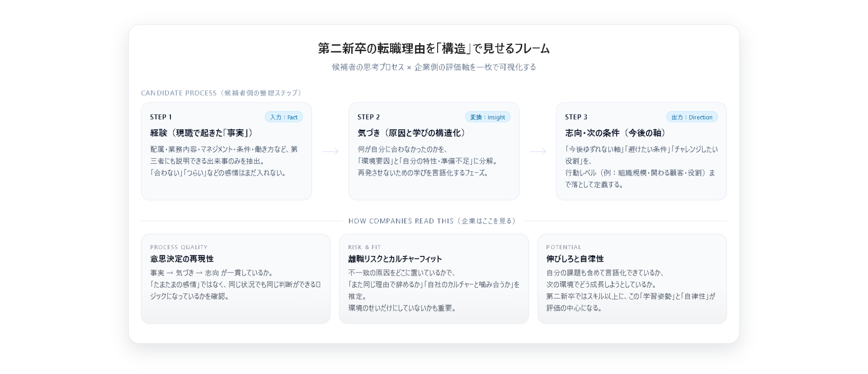Open the 離職リスクとカルチャーフィット card heading

point(395,259)
